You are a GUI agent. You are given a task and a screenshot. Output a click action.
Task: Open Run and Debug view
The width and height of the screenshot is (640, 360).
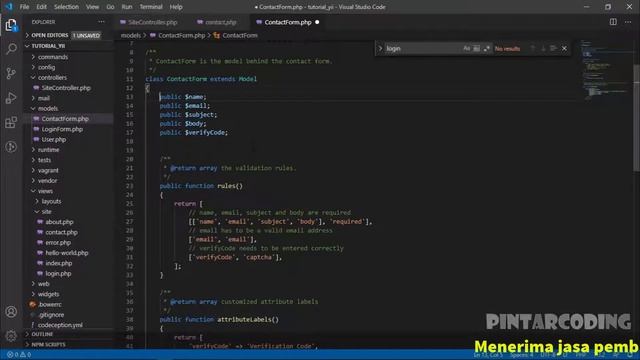11,98
